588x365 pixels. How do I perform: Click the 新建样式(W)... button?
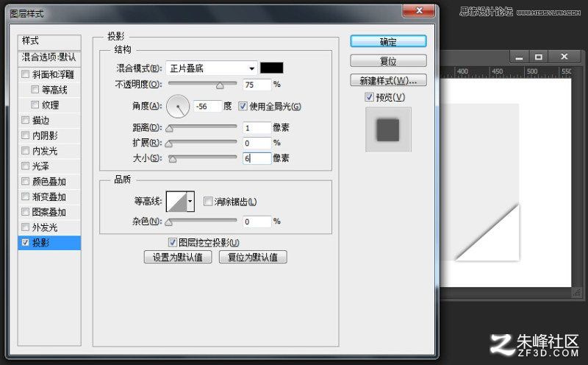tap(388, 80)
